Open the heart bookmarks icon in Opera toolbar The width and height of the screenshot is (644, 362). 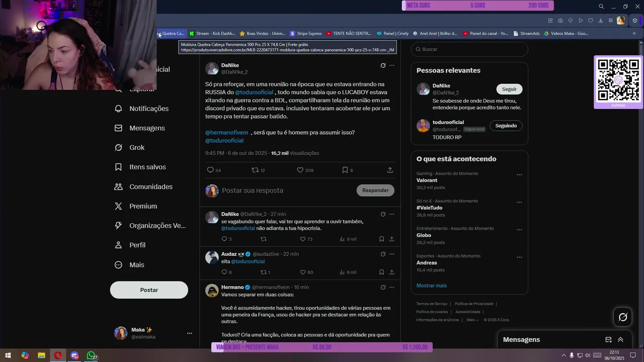[591, 21]
